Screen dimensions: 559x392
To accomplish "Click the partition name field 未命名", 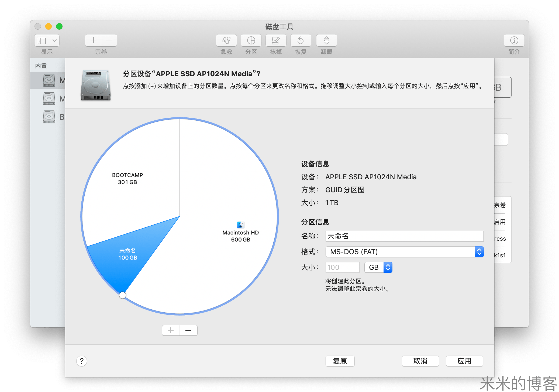I will 404,236.
